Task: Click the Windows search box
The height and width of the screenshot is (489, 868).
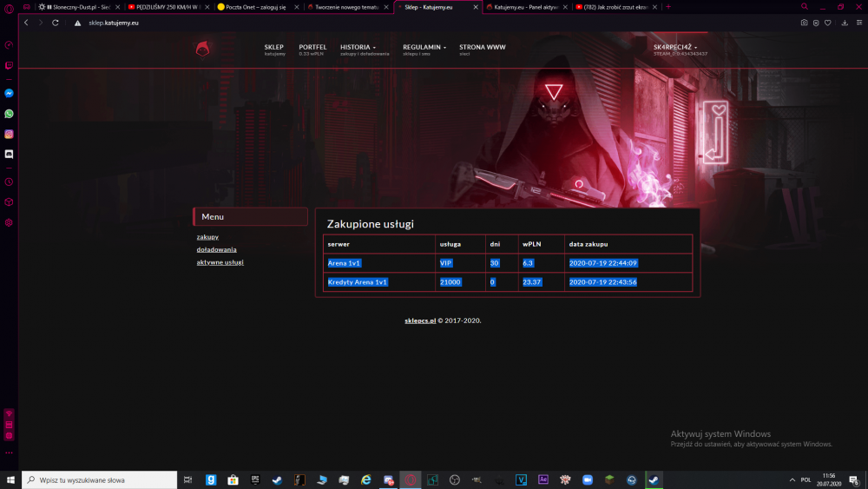Action: tap(100, 479)
